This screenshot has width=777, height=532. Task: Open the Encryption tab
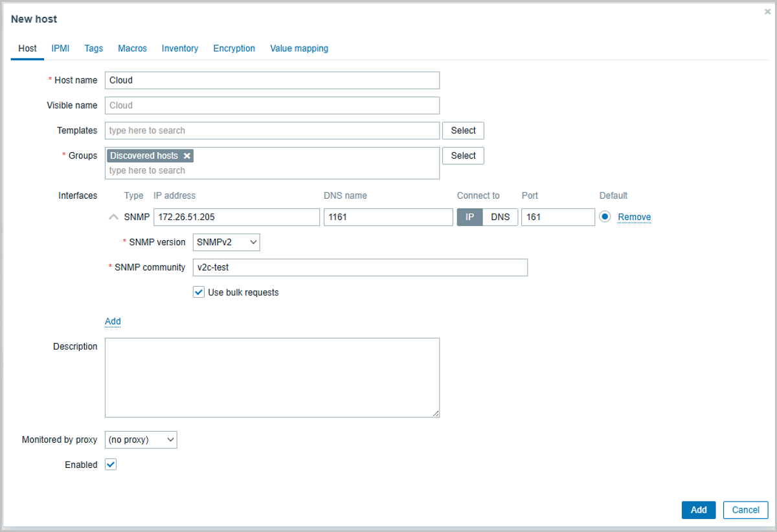coord(234,49)
